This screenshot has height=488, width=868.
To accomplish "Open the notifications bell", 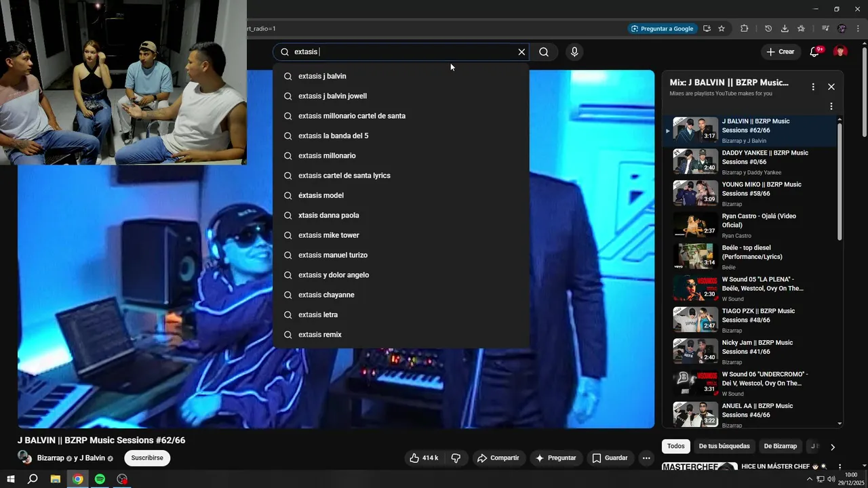I will pos(815,52).
